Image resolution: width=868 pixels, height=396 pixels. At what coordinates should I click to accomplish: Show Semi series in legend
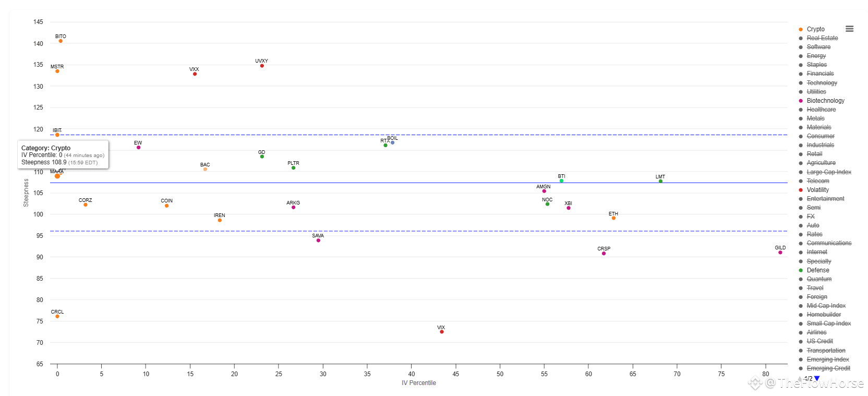tap(814, 208)
